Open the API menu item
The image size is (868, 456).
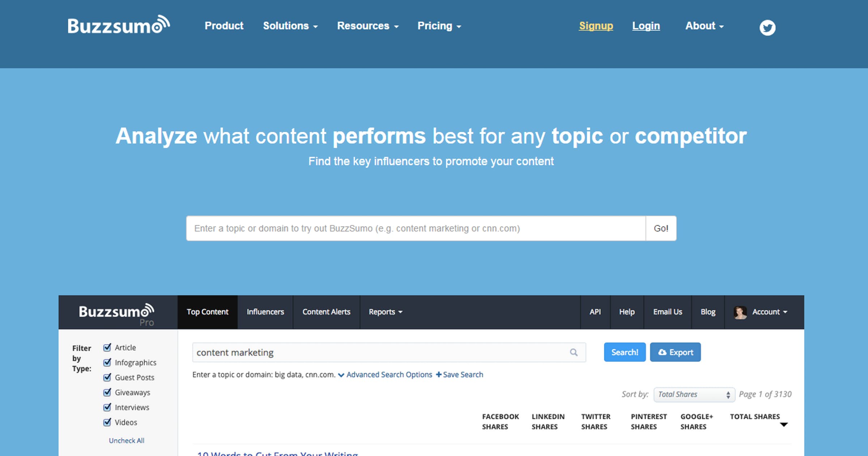click(595, 312)
